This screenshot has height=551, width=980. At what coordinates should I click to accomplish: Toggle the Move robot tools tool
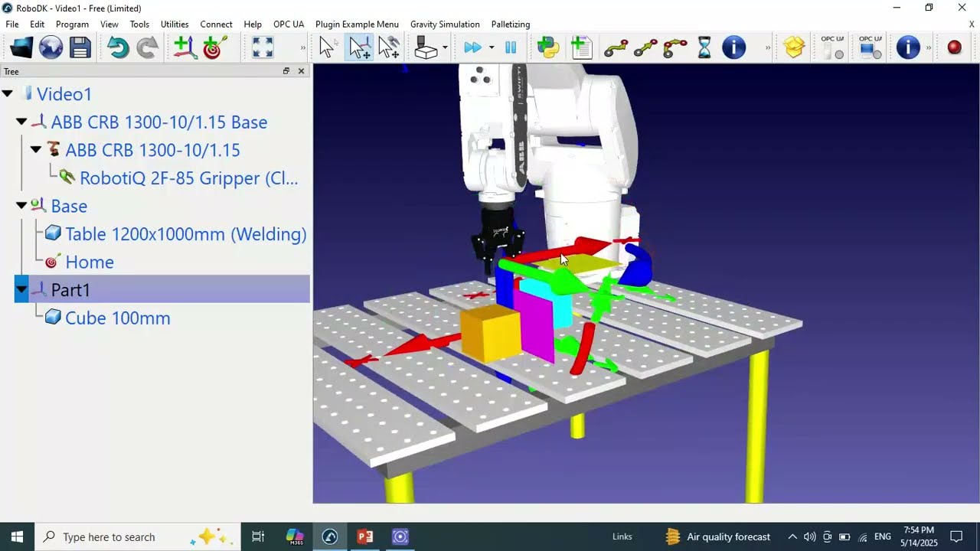pyautogui.click(x=388, y=47)
